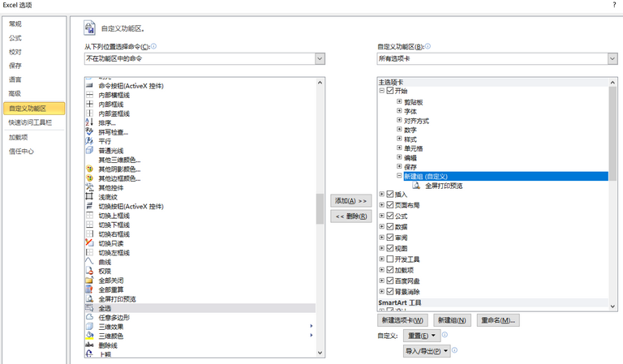Collapse the 新建组 (自定义) node
623x364 pixels.
click(399, 175)
